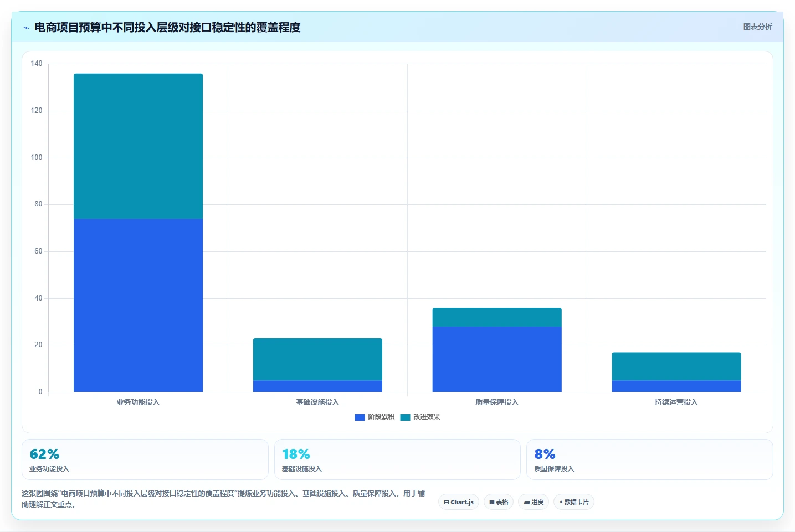Click the 基础设施投入 x-axis label

317,402
